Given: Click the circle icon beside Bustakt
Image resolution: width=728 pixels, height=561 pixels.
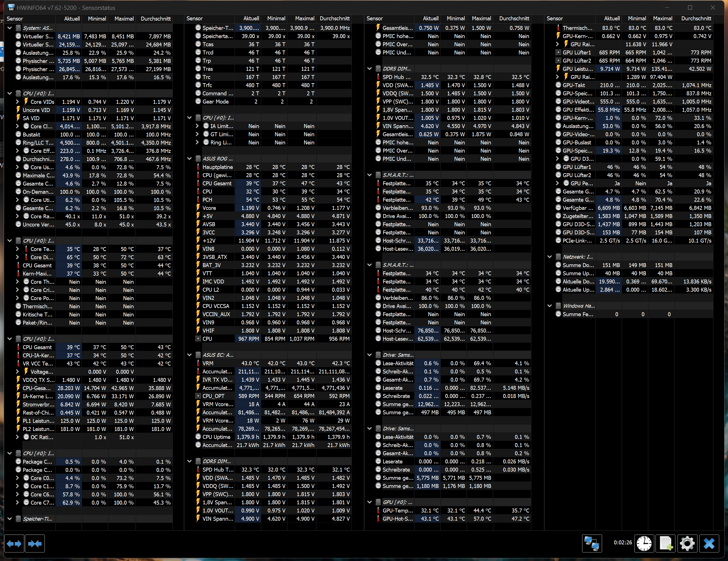Looking at the screenshot, I should [18, 134].
